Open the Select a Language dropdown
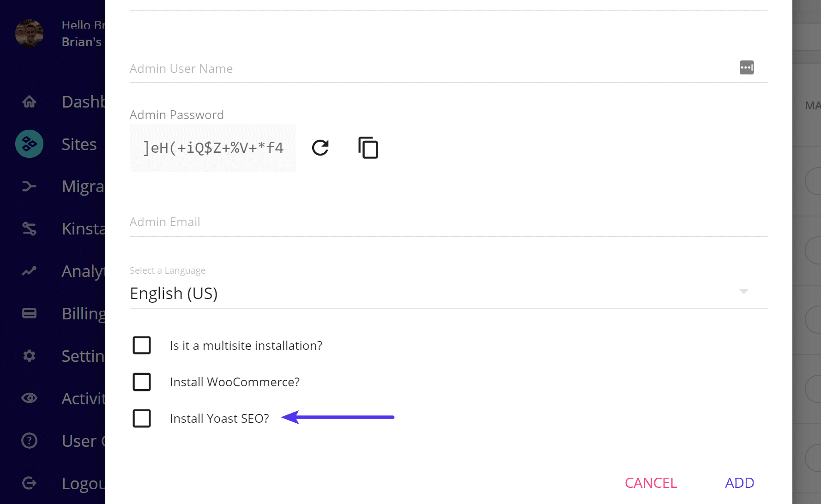Image resolution: width=821 pixels, height=504 pixels. pyautogui.click(x=743, y=292)
